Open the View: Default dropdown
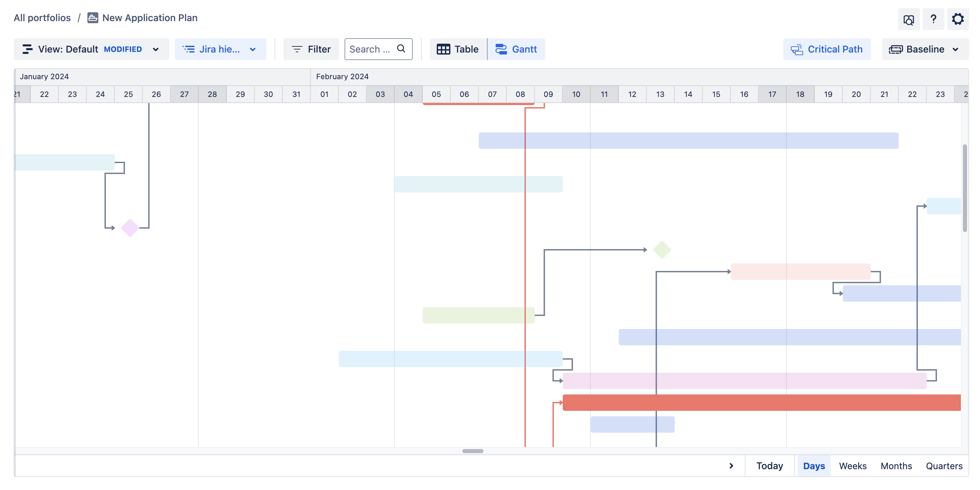This screenshot has height=490, width=980. coord(91,49)
